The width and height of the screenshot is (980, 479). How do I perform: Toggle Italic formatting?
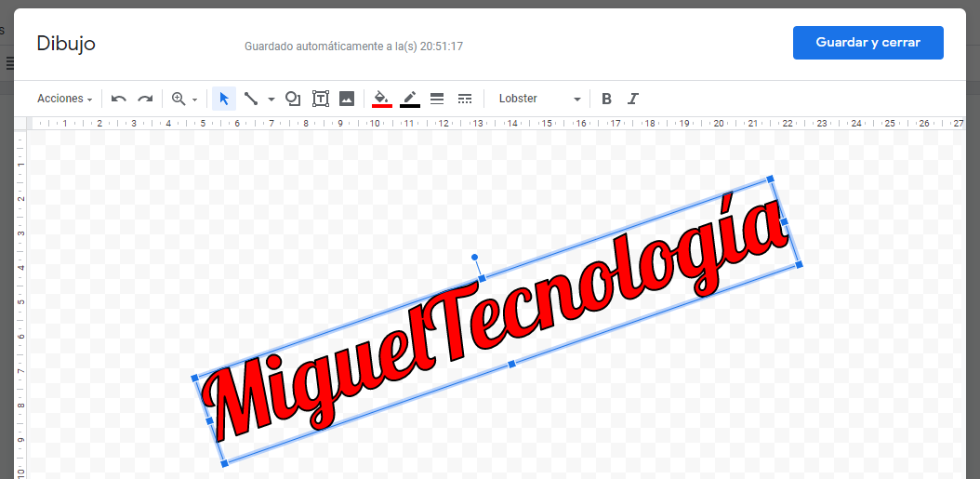point(633,99)
